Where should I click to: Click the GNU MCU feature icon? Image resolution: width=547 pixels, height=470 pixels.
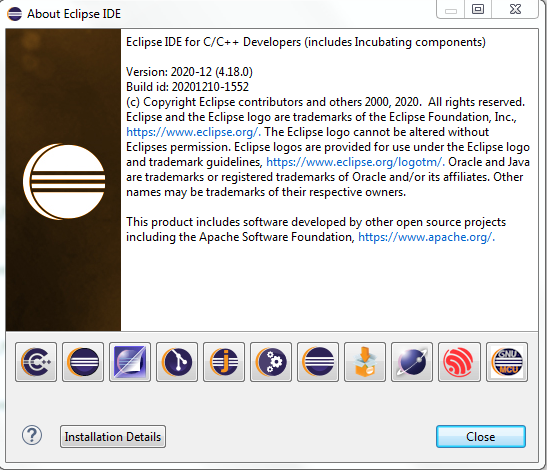pyautogui.click(x=507, y=362)
